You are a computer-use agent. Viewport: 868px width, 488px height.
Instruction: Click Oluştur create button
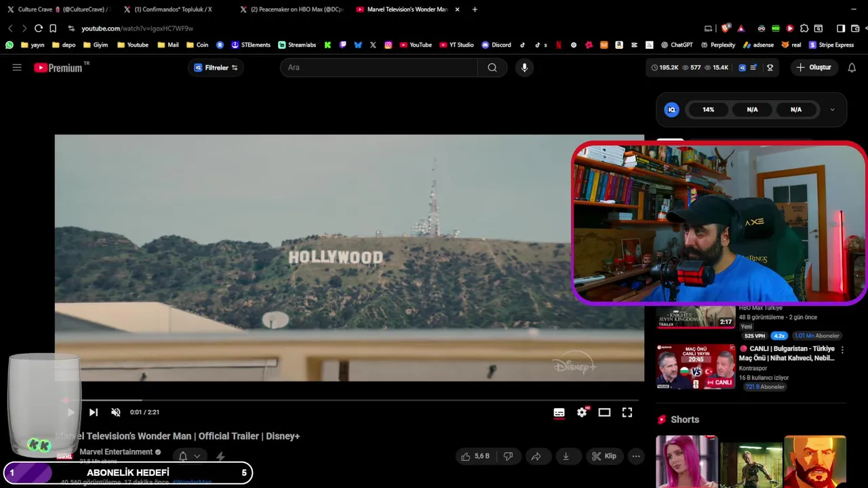point(814,67)
